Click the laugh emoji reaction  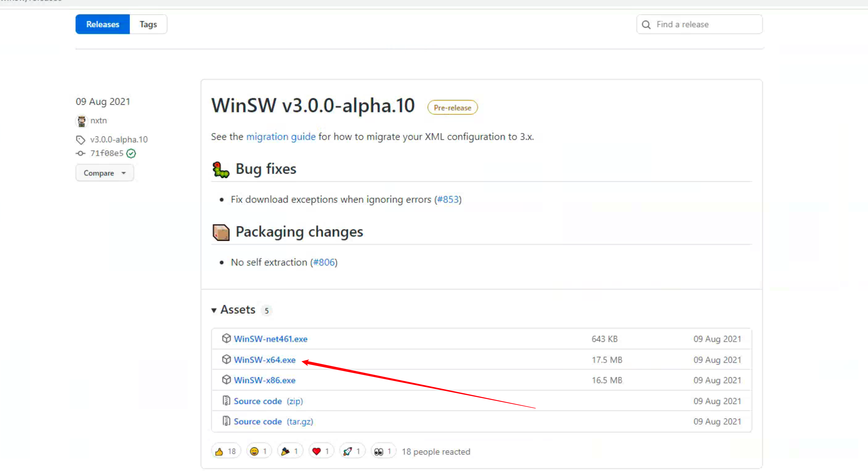point(258,451)
